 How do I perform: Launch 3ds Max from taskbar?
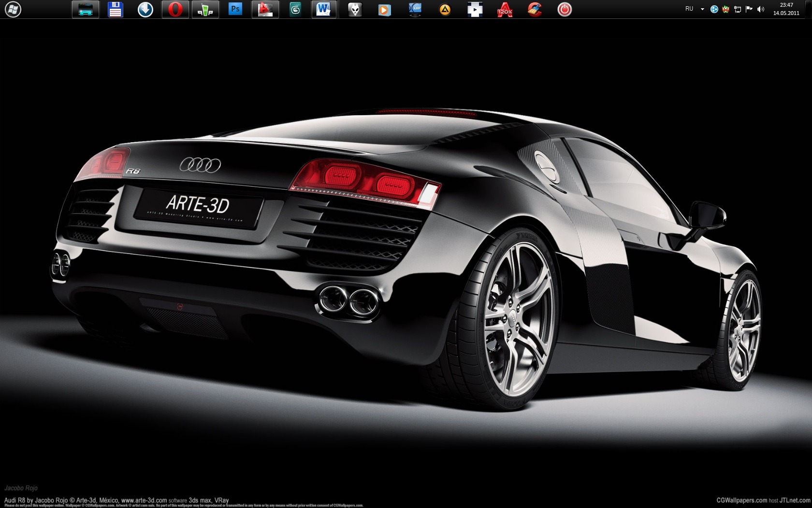click(295, 9)
